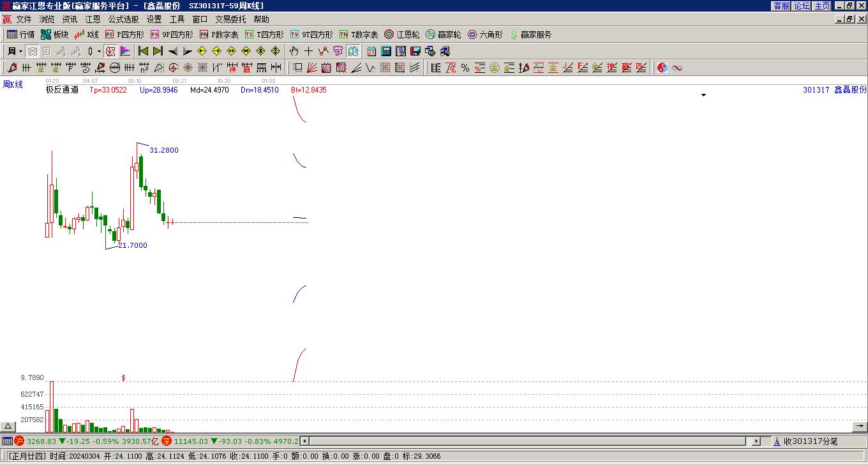868x465 pixels.
Task: Click the red 沪 Shanghai index badge
Action: 19,441
